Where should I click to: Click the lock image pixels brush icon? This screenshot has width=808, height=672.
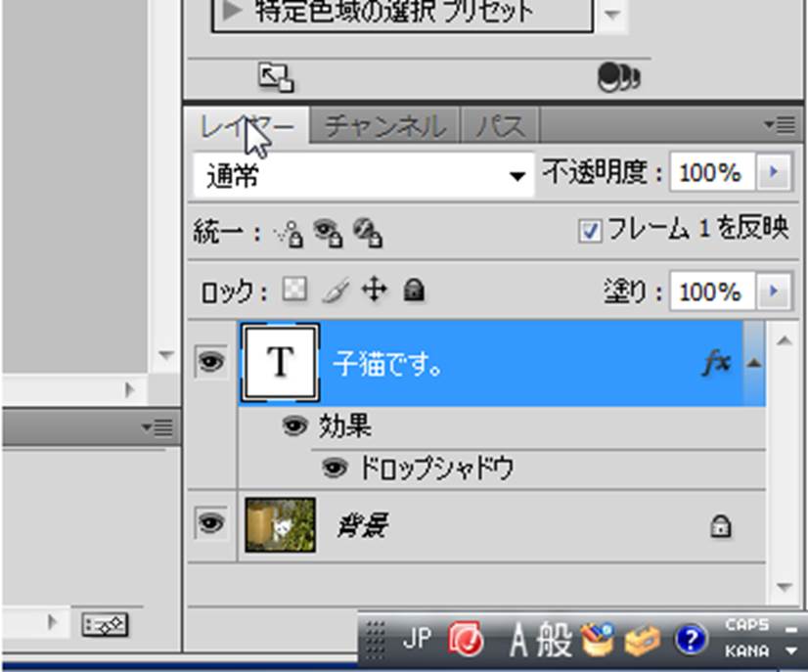335,291
